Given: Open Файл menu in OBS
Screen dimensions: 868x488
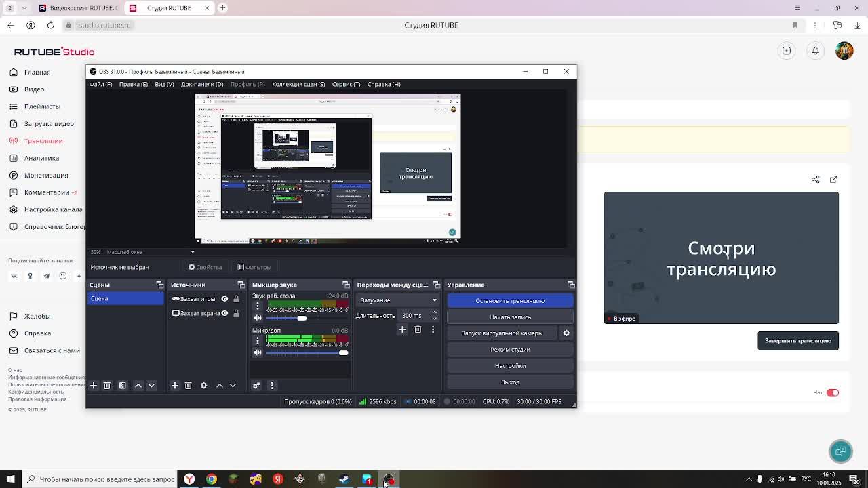Looking at the screenshot, I should click(x=100, y=84).
